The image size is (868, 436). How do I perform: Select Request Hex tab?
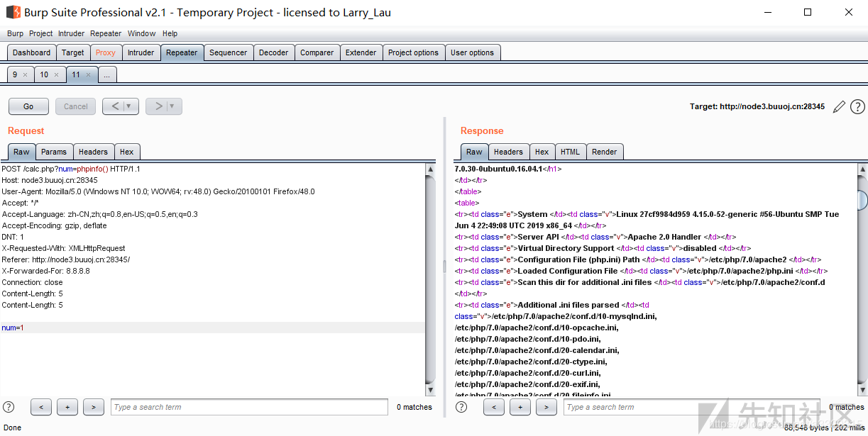point(126,152)
